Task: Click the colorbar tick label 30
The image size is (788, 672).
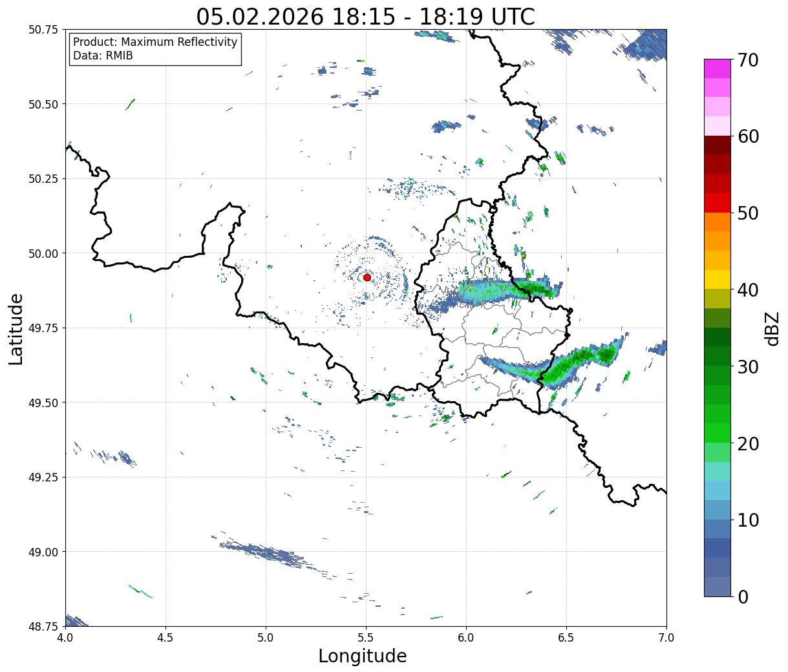Action: coord(747,367)
